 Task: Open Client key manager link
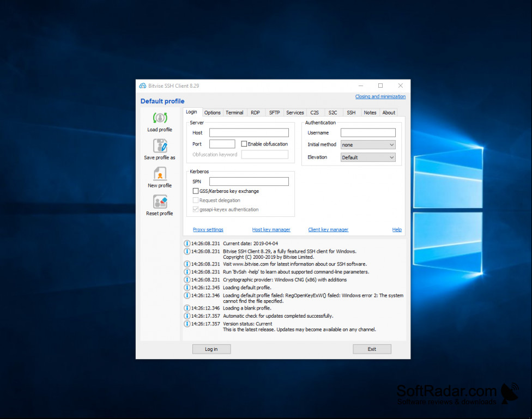(328, 230)
